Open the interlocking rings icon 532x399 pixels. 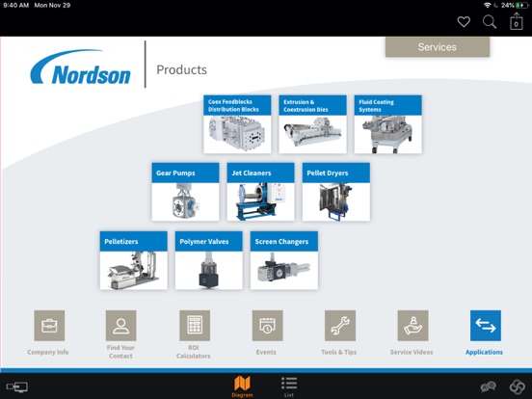[x=518, y=386]
